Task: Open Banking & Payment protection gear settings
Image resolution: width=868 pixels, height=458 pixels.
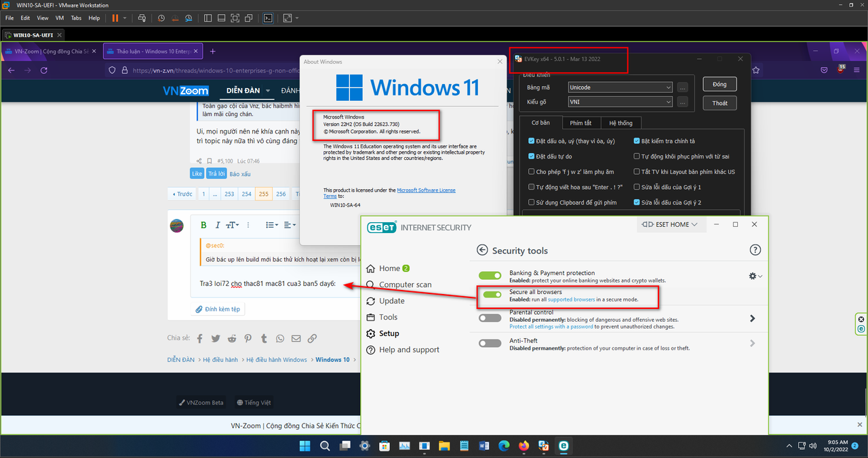Action: coord(755,276)
